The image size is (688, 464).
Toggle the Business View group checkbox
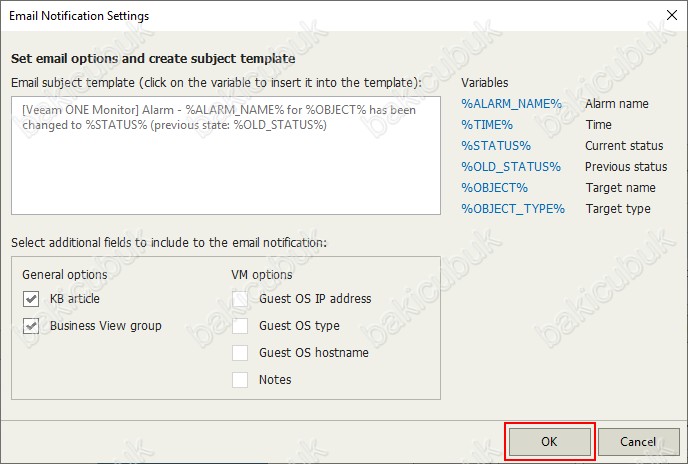point(31,326)
